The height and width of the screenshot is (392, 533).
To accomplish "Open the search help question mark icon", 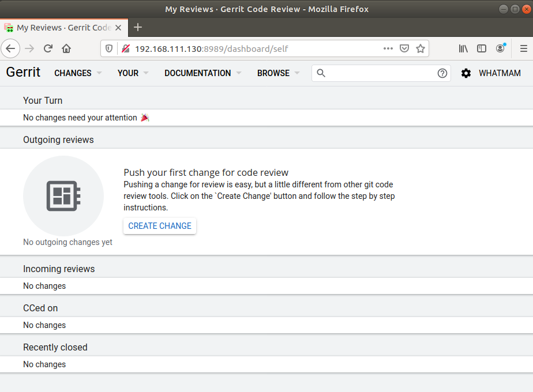I will [442, 73].
